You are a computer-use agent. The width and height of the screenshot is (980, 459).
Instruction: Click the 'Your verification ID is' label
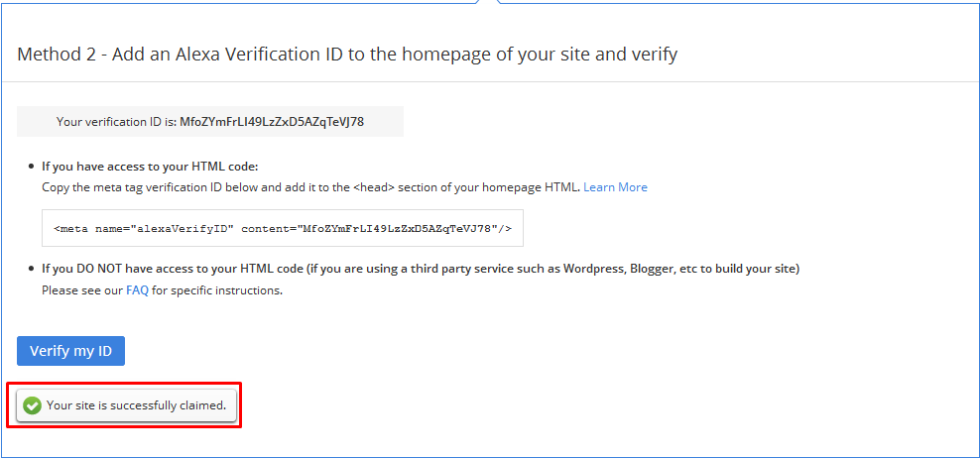tap(117, 122)
